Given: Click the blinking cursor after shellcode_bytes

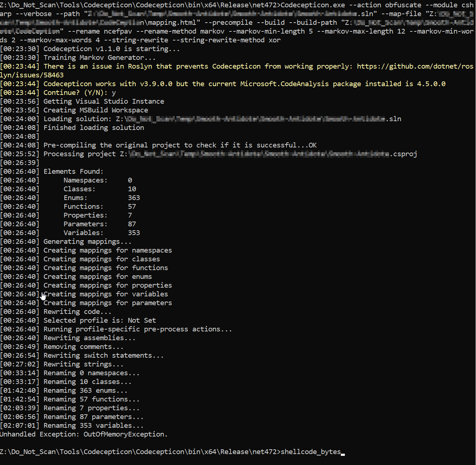Looking at the screenshot, I should 342,453.
